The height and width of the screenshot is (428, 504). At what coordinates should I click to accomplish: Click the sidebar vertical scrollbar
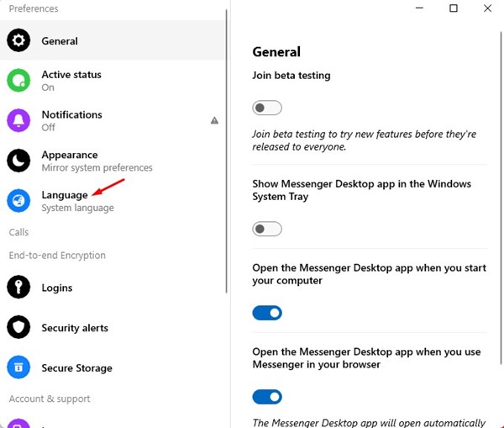(x=227, y=151)
